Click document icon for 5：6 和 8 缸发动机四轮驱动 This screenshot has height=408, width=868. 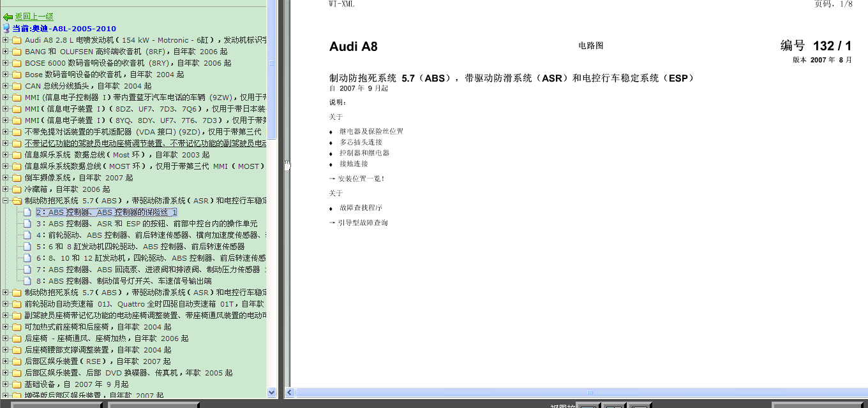point(27,247)
